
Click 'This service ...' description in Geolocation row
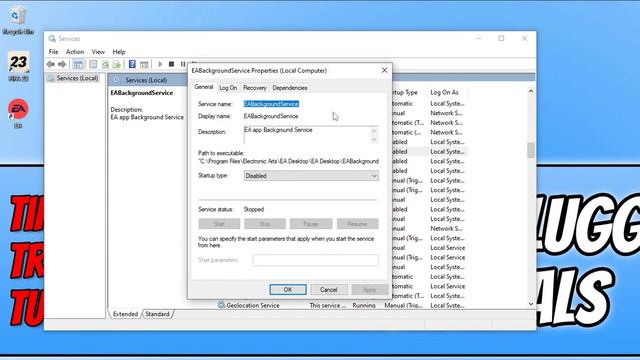pyautogui.click(x=327, y=305)
